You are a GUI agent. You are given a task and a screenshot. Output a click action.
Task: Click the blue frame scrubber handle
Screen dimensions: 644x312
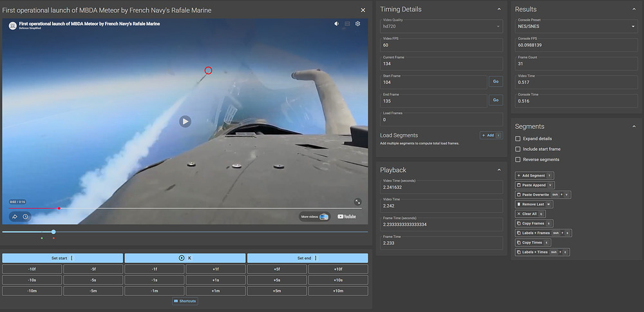click(53, 232)
